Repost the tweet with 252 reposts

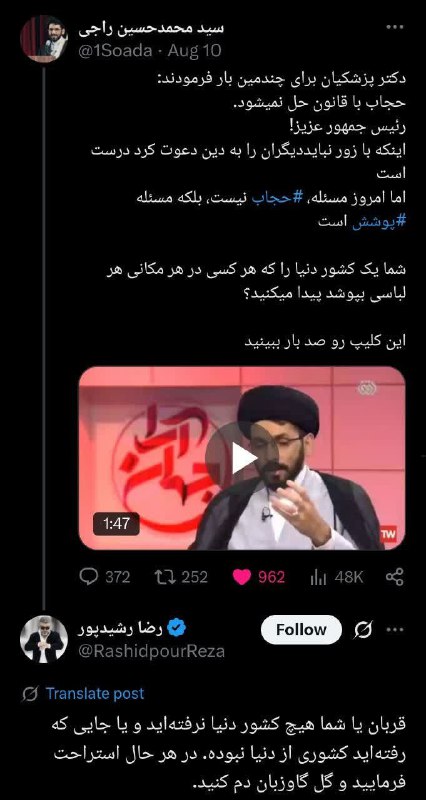coord(181,577)
